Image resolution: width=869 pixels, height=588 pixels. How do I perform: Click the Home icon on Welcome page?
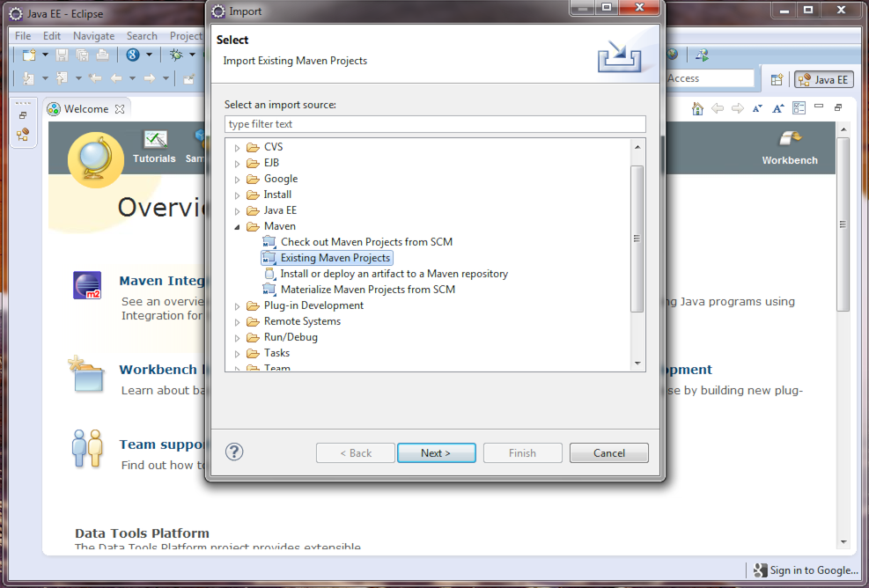coord(697,108)
